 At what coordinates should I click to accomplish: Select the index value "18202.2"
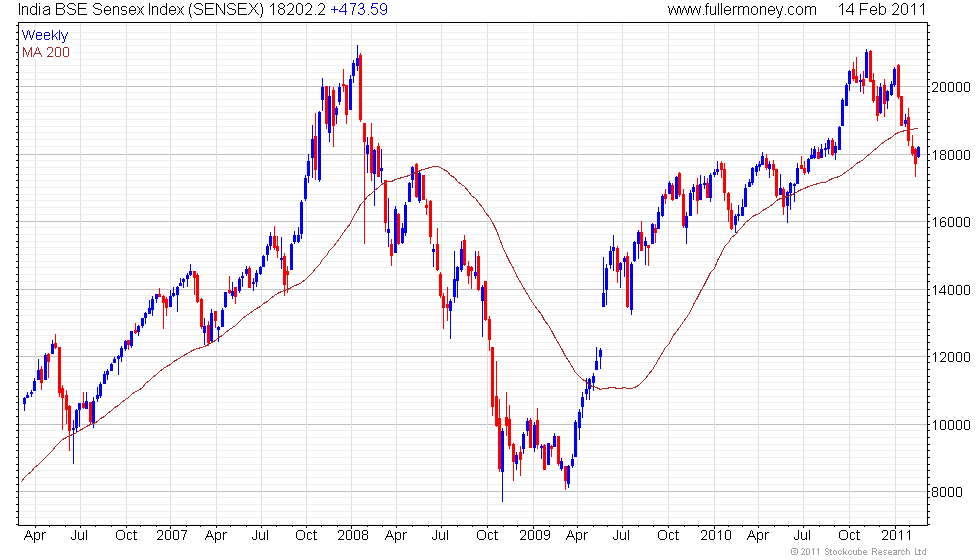tap(297, 9)
